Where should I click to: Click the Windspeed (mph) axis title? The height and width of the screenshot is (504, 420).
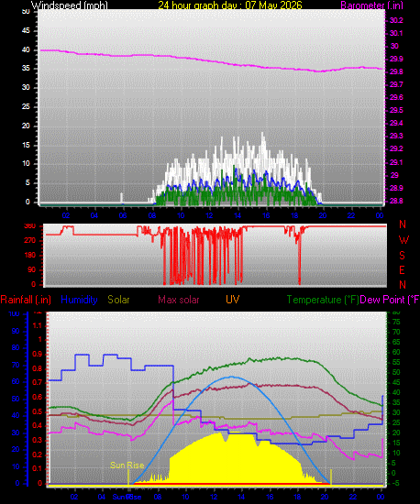coord(70,5)
